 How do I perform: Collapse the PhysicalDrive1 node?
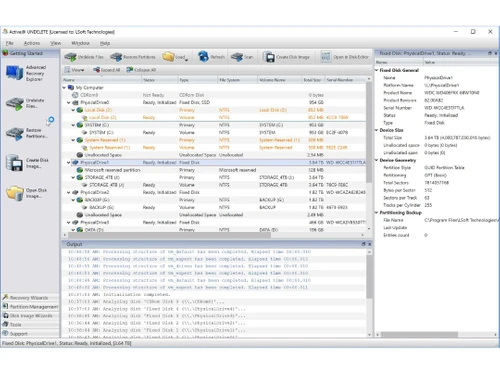pos(69,163)
